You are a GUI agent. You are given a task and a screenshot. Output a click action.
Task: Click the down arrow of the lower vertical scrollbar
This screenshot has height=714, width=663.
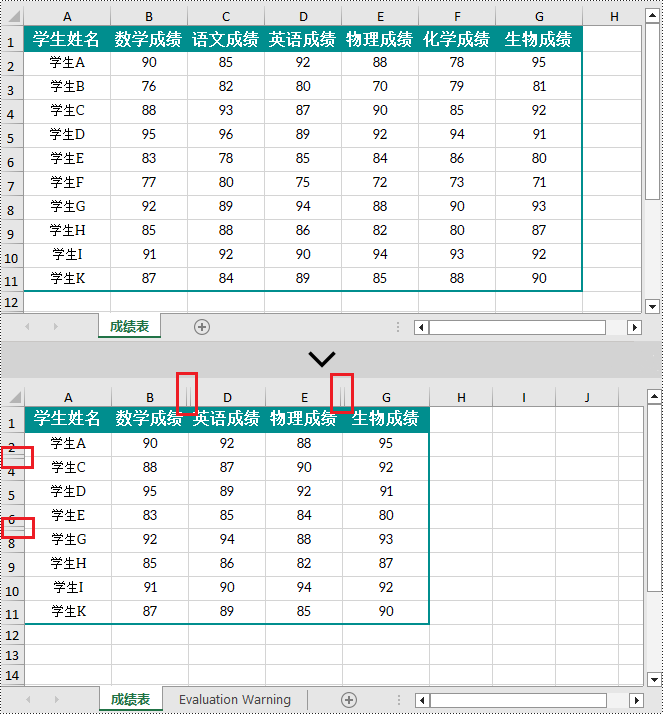654,679
